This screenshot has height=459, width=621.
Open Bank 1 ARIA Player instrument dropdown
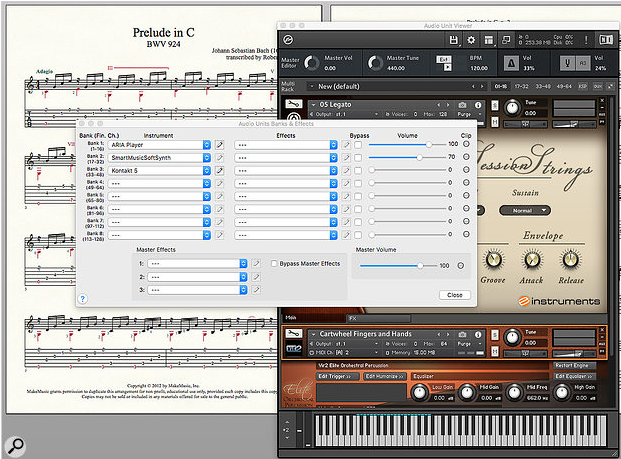[159, 145]
